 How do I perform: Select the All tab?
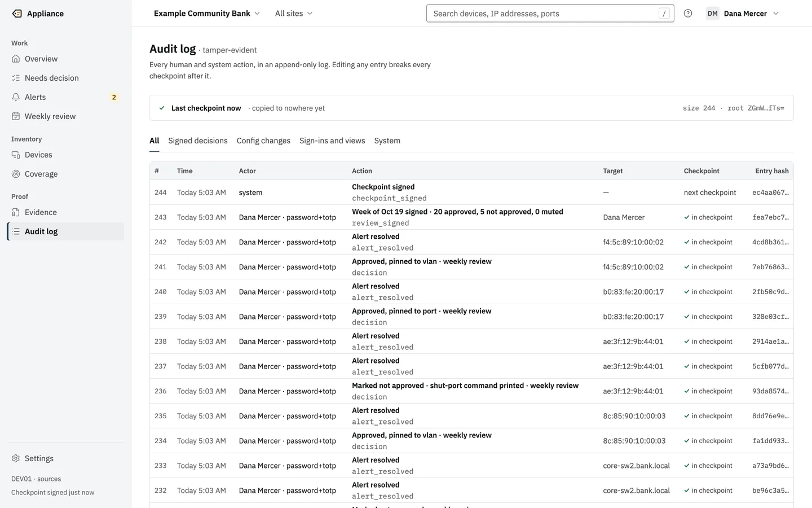pyautogui.click(x=155, y=141)
